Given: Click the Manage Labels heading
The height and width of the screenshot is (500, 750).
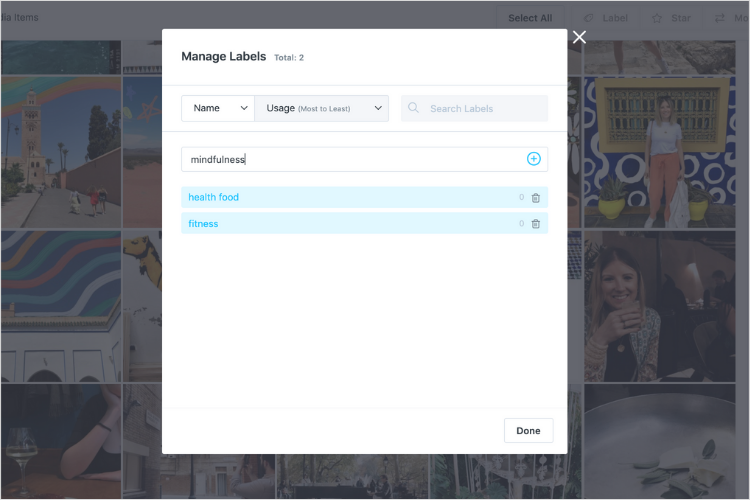Looking at the screenshot, I should pyautogui.click(x=223, y=56).
